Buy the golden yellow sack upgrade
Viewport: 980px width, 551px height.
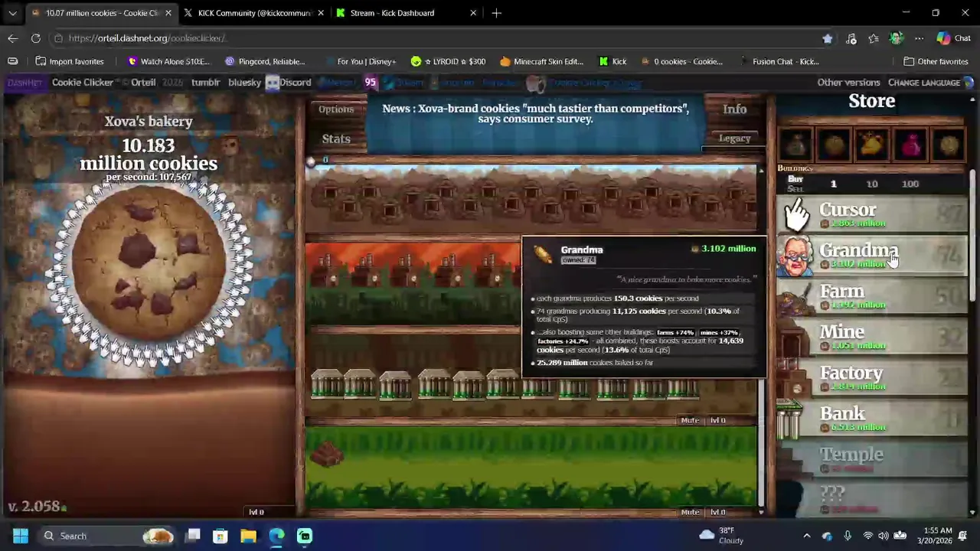coord(873,144)
